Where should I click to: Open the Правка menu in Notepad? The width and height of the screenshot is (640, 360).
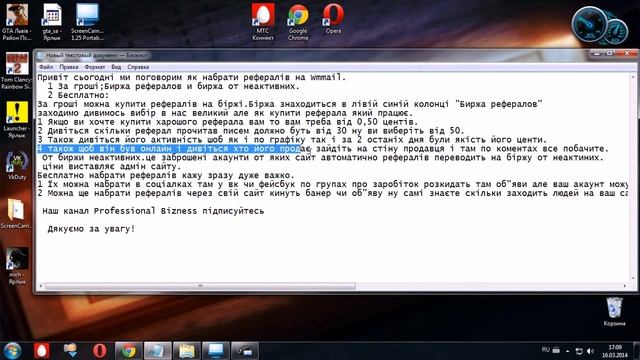(69, 67)
